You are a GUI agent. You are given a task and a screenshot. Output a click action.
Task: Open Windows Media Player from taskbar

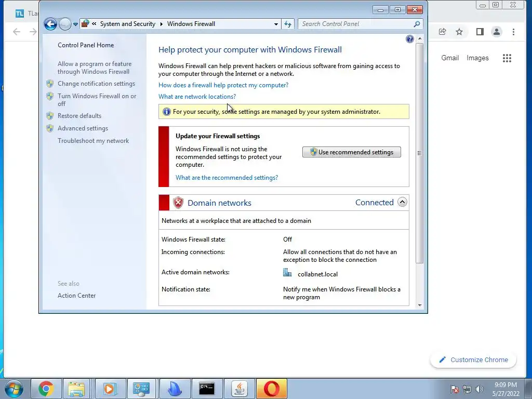(110, 389)
